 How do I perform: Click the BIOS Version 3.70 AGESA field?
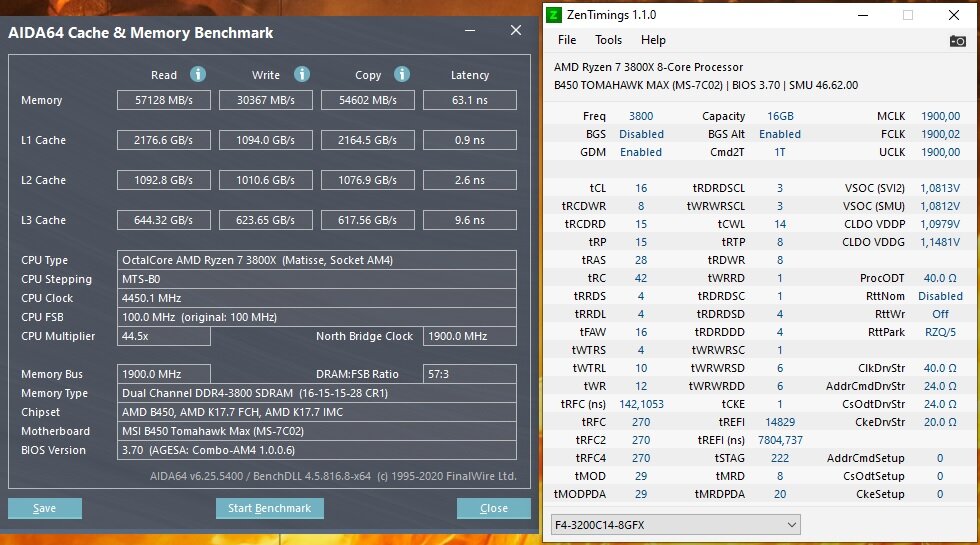point(317,450)
